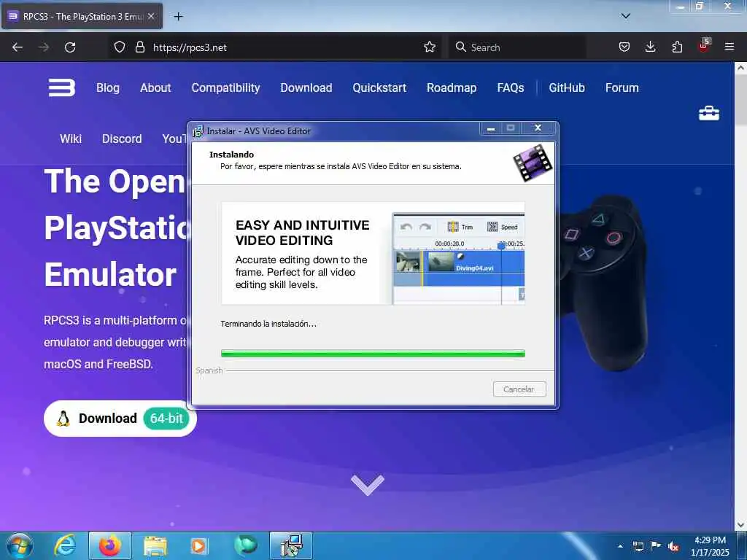Click the tracking protection shield icon

pos(120,47)
